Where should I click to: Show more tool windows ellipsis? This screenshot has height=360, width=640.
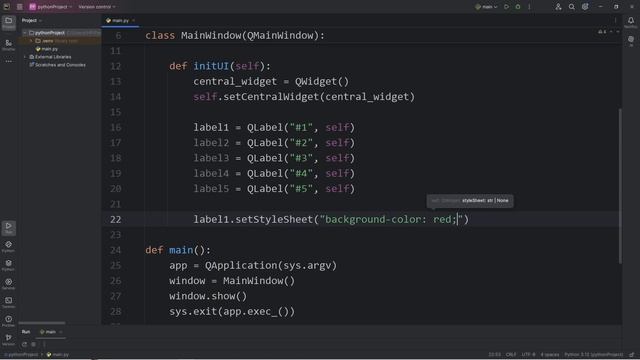tap(9, 61)
